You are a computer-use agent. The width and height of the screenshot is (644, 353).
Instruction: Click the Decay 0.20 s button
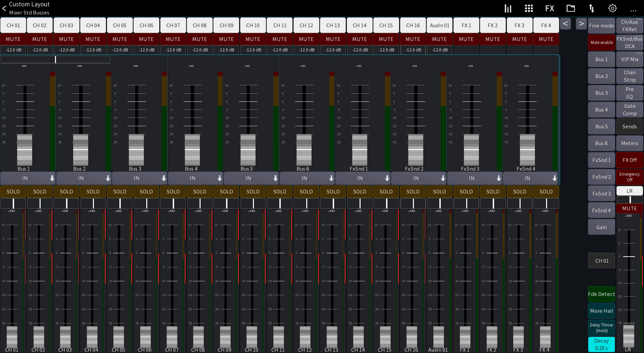[x=601, y=345]
